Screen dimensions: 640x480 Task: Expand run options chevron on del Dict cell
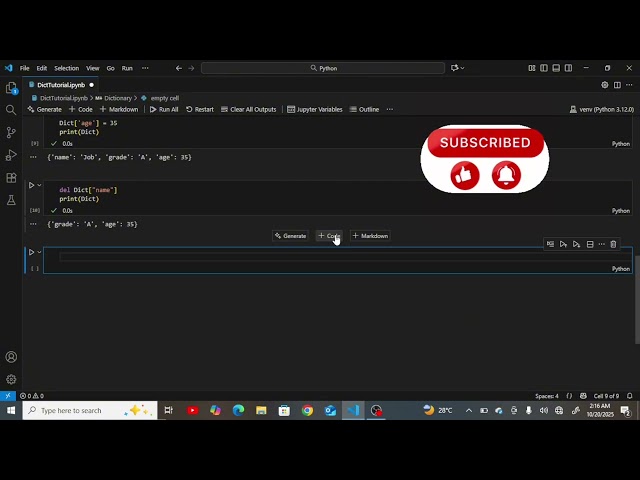[39, 185]
